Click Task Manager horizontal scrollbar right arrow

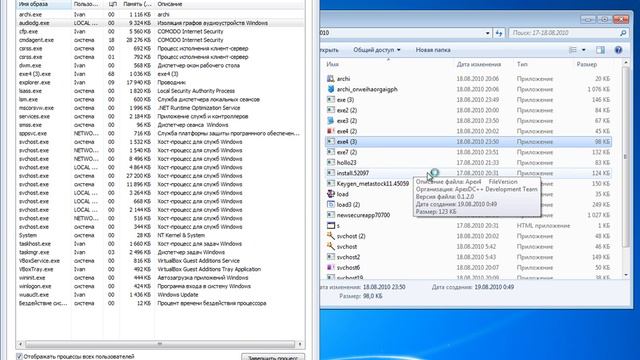[300, 344]
